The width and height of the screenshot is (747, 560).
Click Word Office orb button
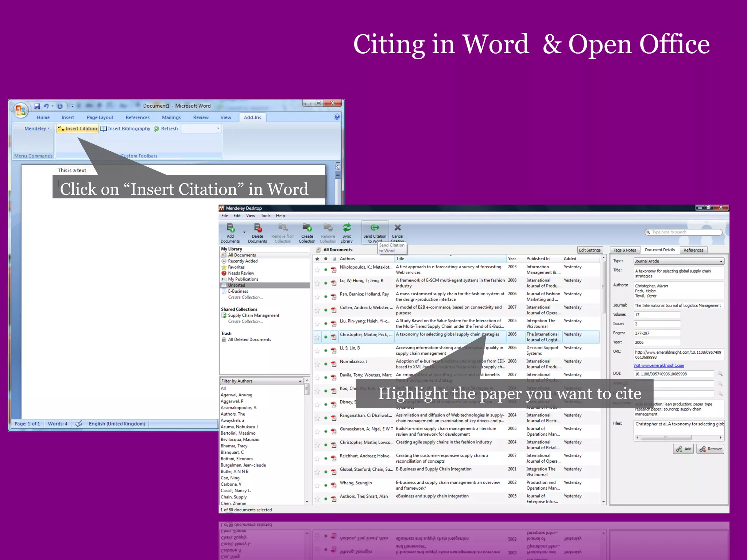[20, 110]
